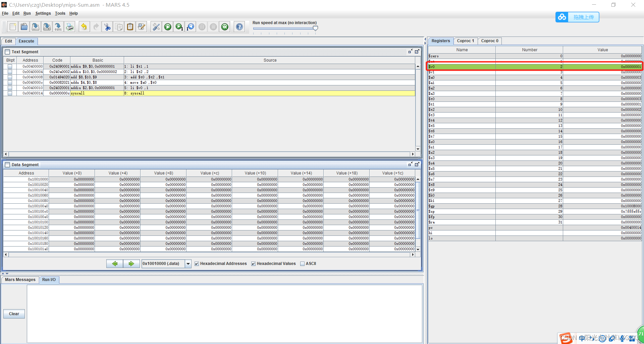Click the Value column header in Registers

[x=602, y=50]
